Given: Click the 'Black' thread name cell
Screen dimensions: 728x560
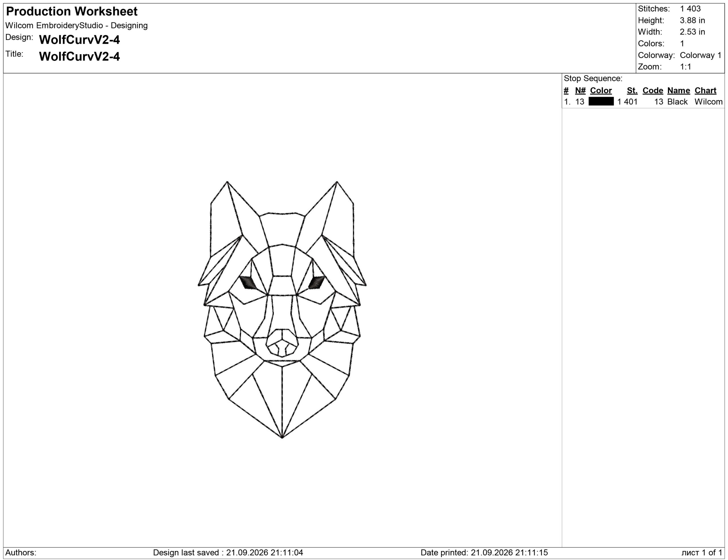Looking at the screenshot, I should pos(677,102).
